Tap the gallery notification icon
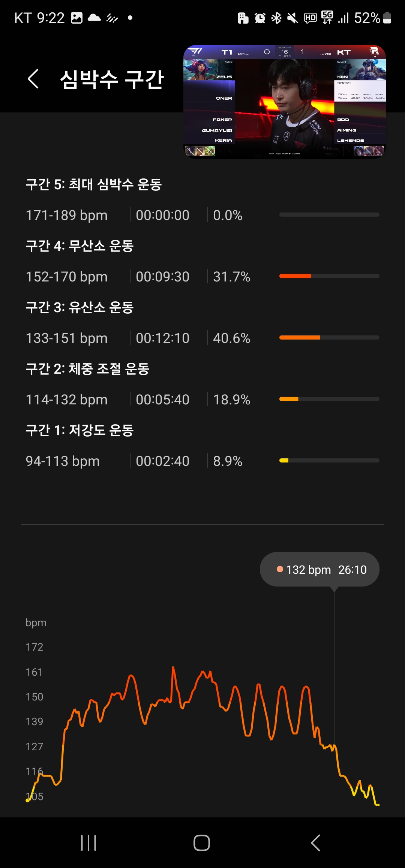The height and width of the screenshot is (868, 405). [x=76, y=18]
